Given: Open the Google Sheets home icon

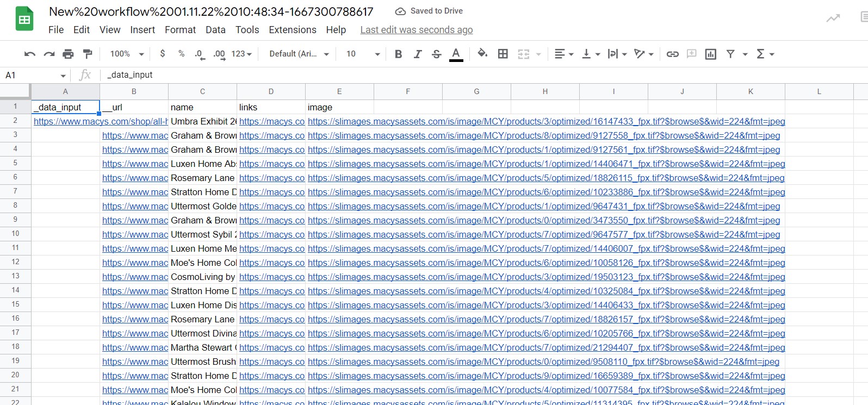Looking at the screenshot, I should (x=24, y=20).
